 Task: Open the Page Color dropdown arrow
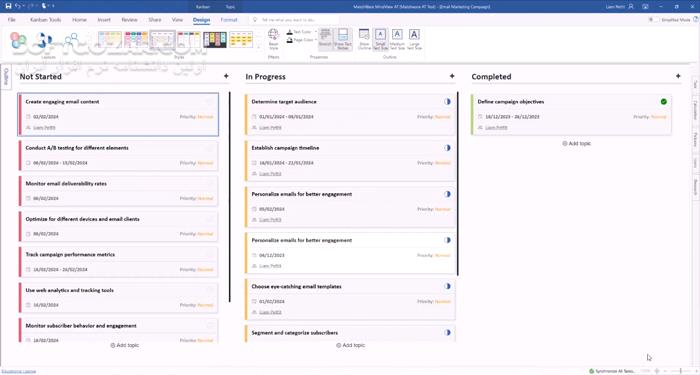coord(316,40)
